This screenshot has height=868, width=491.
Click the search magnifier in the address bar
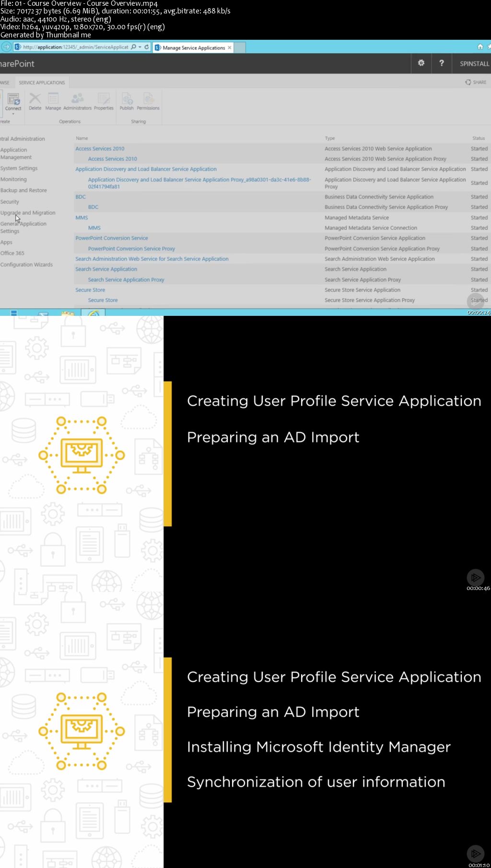tap(133, 47)
